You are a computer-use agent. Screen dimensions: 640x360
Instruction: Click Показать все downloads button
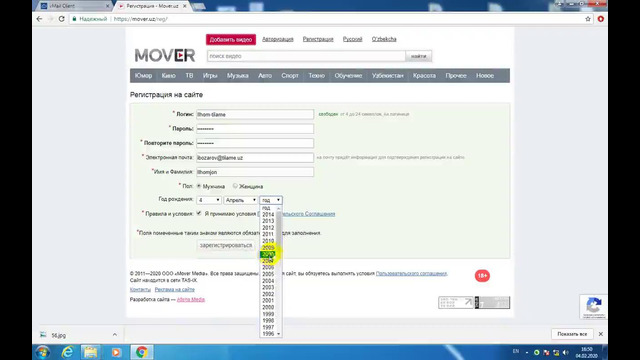point(572,334)
